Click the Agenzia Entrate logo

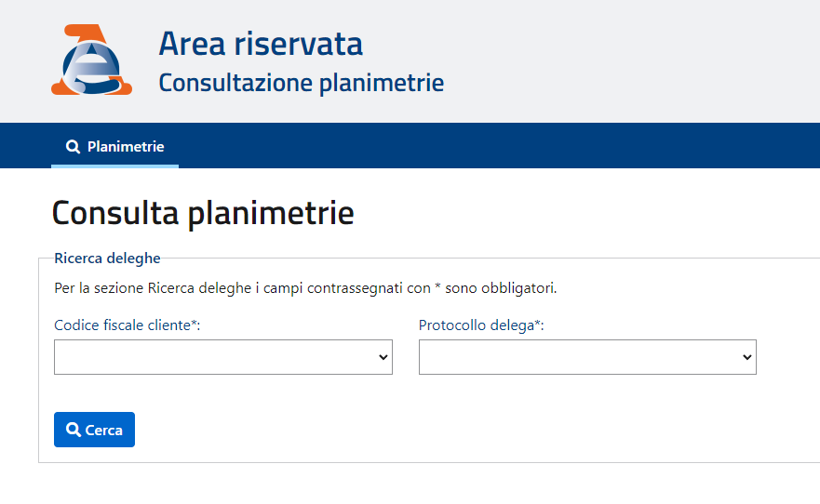pos(91,60)
